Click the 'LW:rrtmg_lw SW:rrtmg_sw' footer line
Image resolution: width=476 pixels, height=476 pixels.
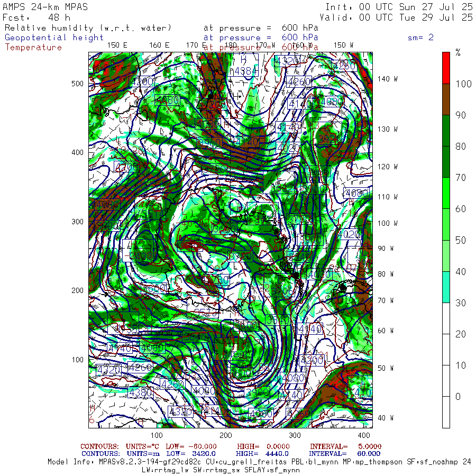point(221,470)
